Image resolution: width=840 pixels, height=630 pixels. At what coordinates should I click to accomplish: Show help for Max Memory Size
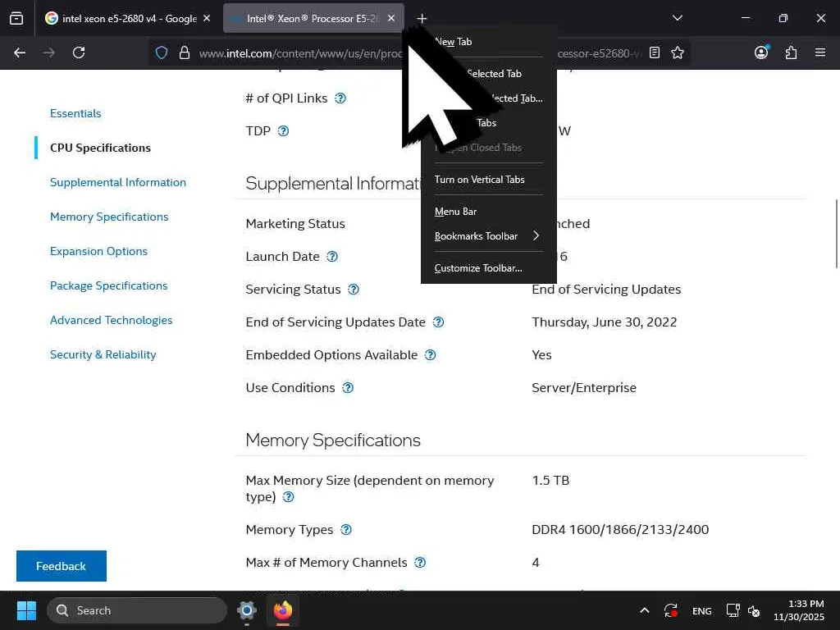tap(288, 496)
